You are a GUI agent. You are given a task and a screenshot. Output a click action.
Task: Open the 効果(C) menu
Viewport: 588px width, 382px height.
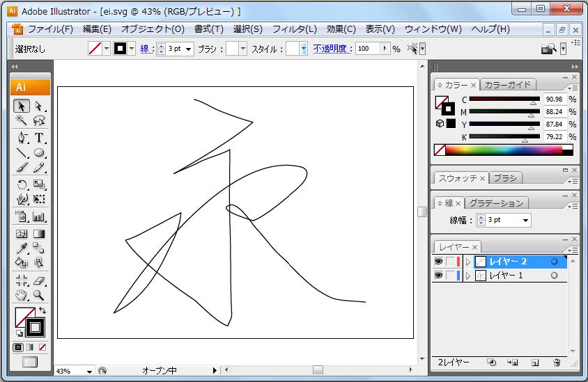coord(341,29)
